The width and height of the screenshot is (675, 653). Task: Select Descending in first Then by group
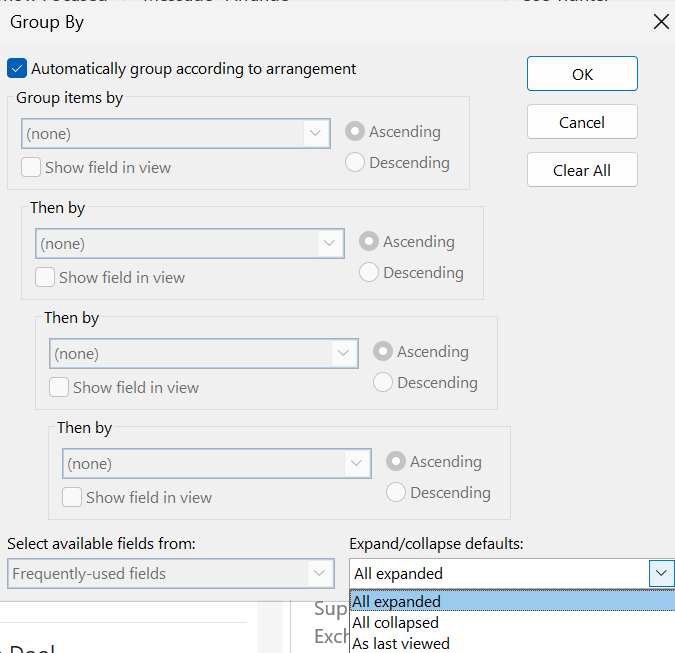[369, 272]
